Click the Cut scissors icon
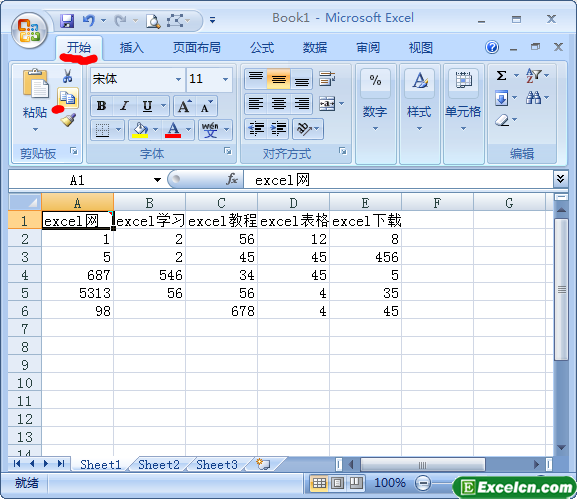 67,76
